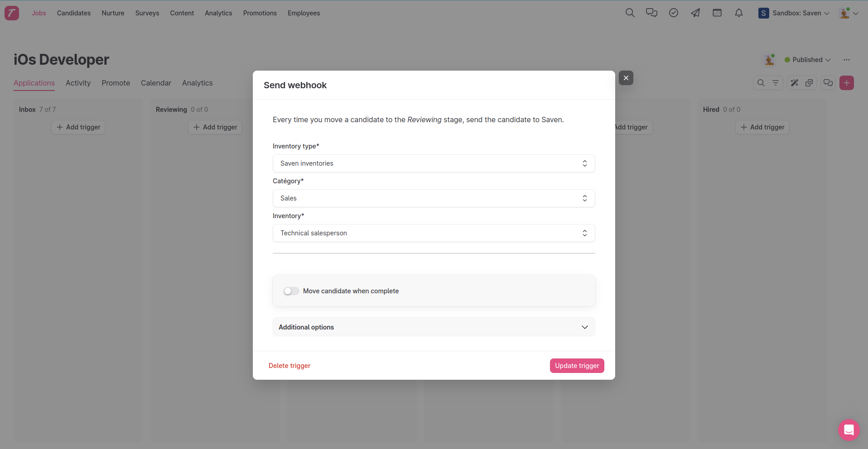
Task: Click the Update trigger button
Action: pos(577,366)
